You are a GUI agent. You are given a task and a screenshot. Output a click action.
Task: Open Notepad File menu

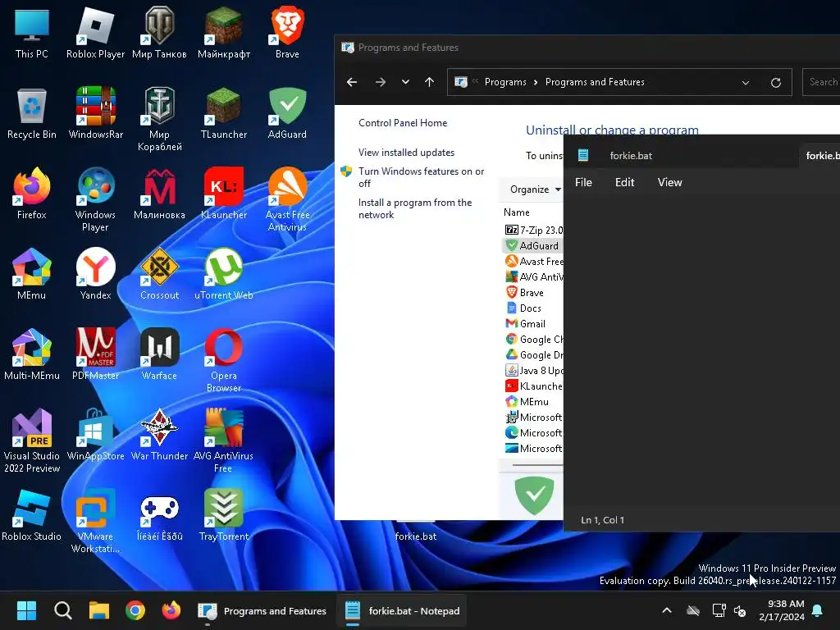pos(583,182)
